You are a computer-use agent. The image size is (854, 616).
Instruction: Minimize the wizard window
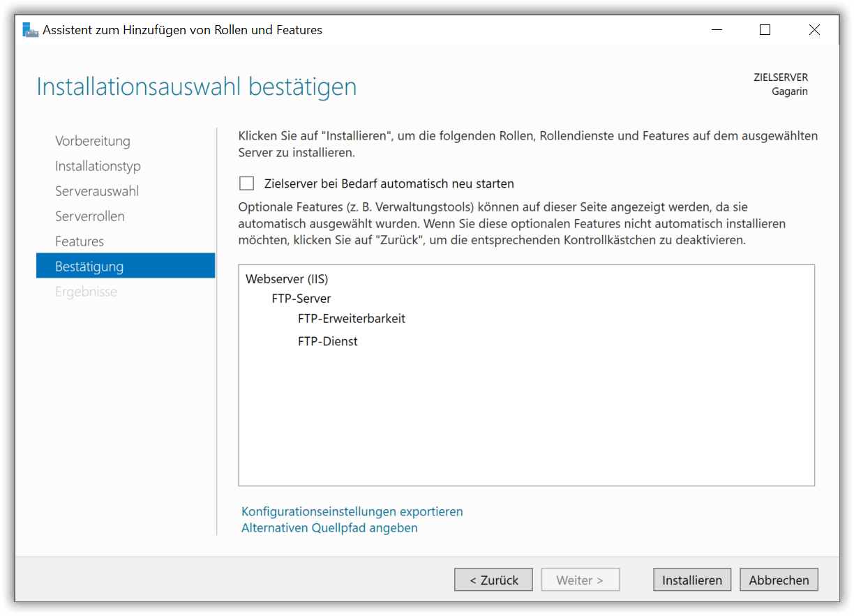tap(717, 30)
